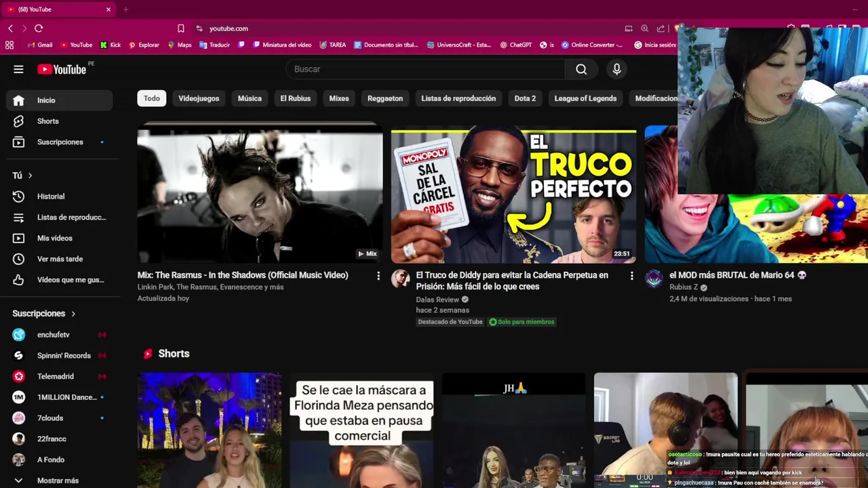Click the search magnifier button
Viewport: 868px width, 488px height.
point(581,69)
